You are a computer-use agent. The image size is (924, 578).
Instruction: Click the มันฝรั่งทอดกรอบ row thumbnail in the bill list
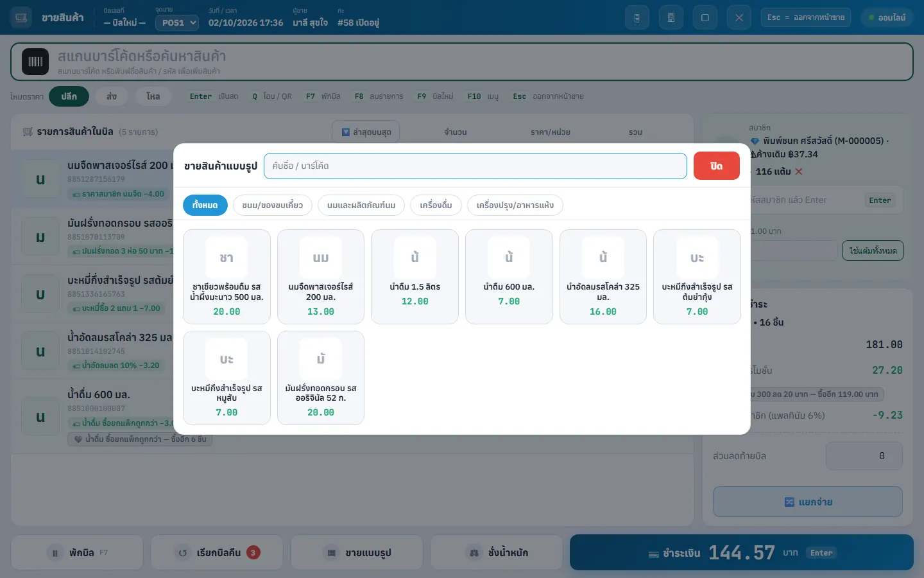click(40, 237)
